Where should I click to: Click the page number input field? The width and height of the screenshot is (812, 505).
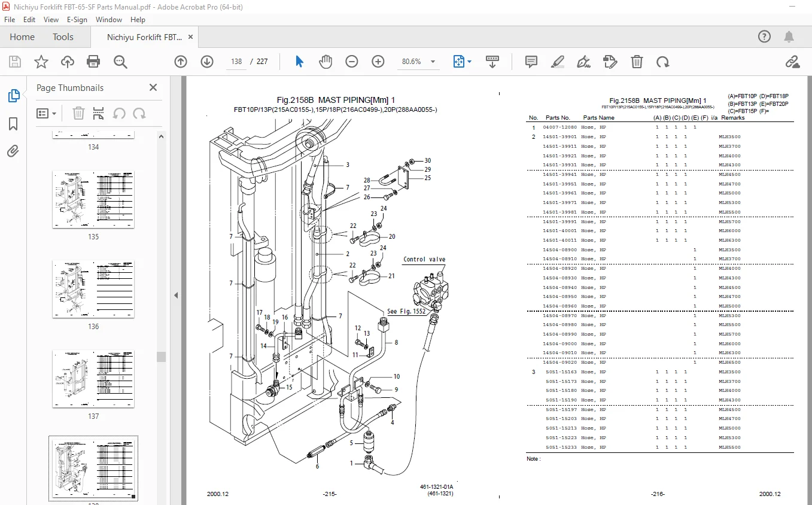236,62
